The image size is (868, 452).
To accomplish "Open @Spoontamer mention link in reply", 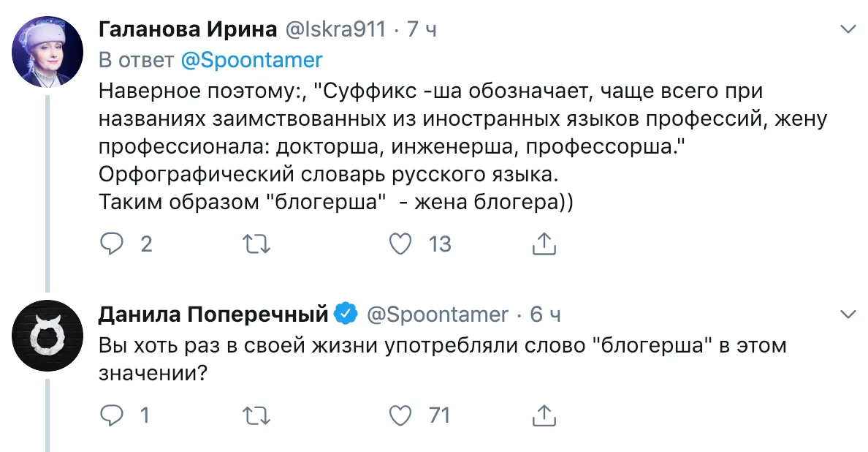I will pyautogui.click(x=251, y=60).
